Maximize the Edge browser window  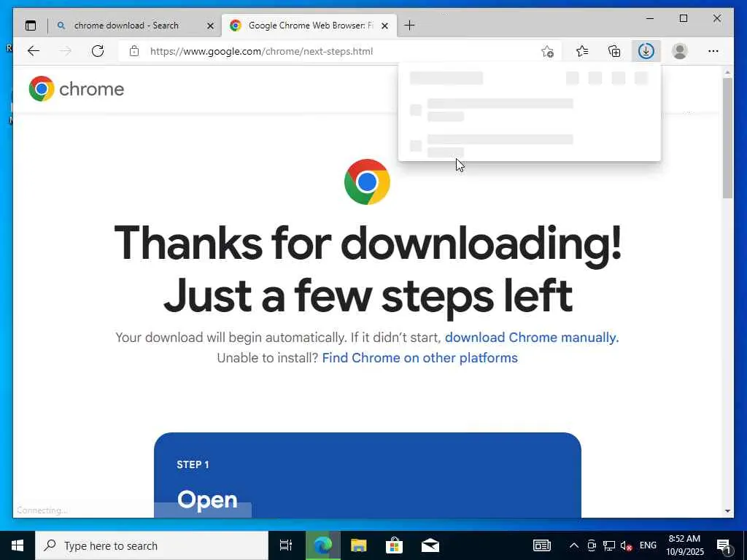click(x=683, y=18)
